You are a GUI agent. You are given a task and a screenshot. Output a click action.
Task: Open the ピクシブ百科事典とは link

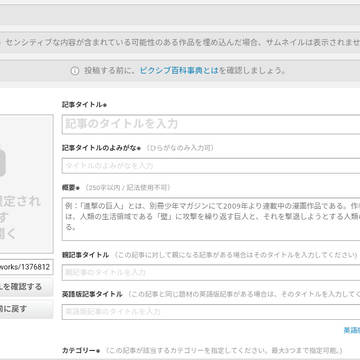tap(179, 71)
